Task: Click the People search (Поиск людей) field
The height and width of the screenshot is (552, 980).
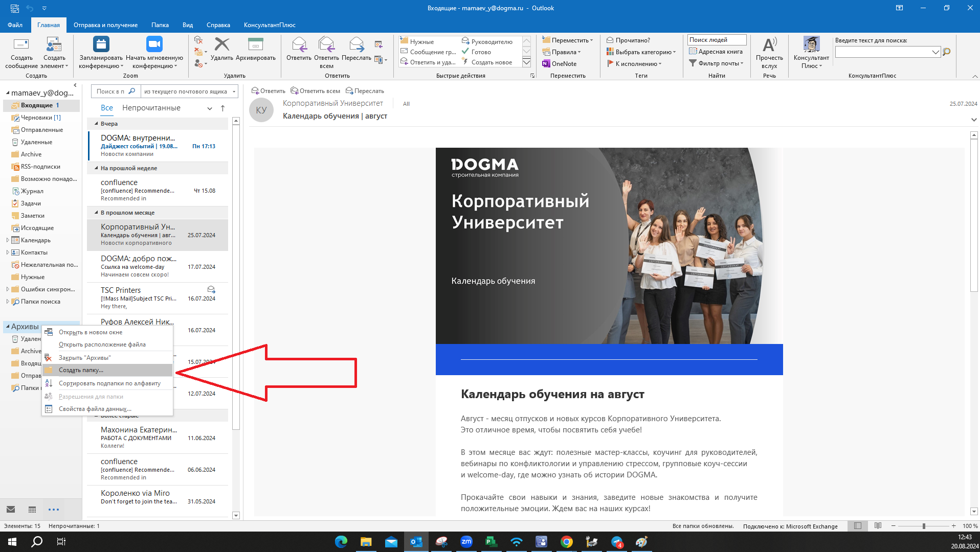Action: click(716, 40)
